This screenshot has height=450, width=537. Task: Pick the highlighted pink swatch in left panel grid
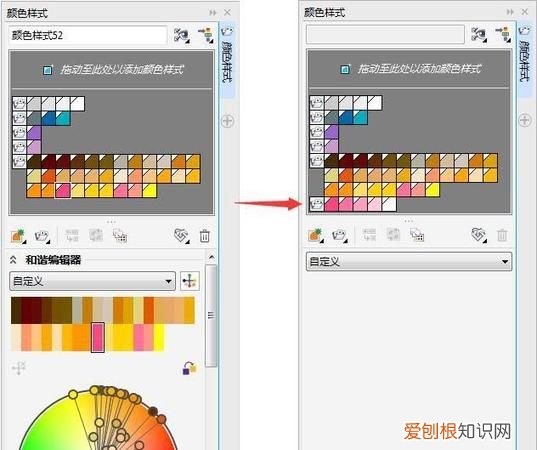point(63,191)
